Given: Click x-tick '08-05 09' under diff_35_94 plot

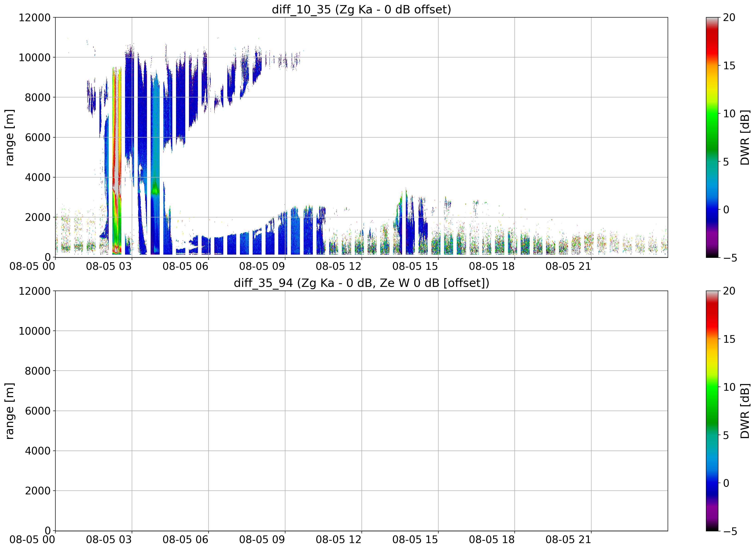Looking at the screenshot, I should (262, 540).
